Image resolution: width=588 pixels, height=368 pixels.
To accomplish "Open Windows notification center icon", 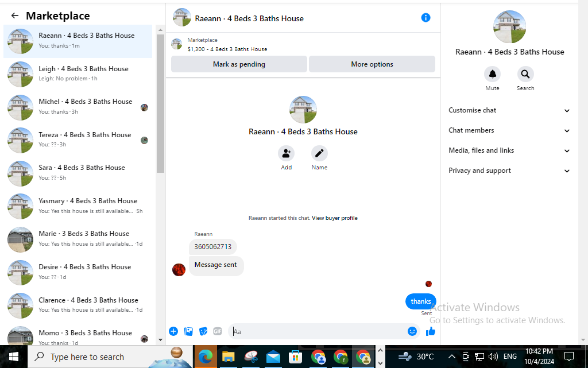I will (x=569, y=357).
